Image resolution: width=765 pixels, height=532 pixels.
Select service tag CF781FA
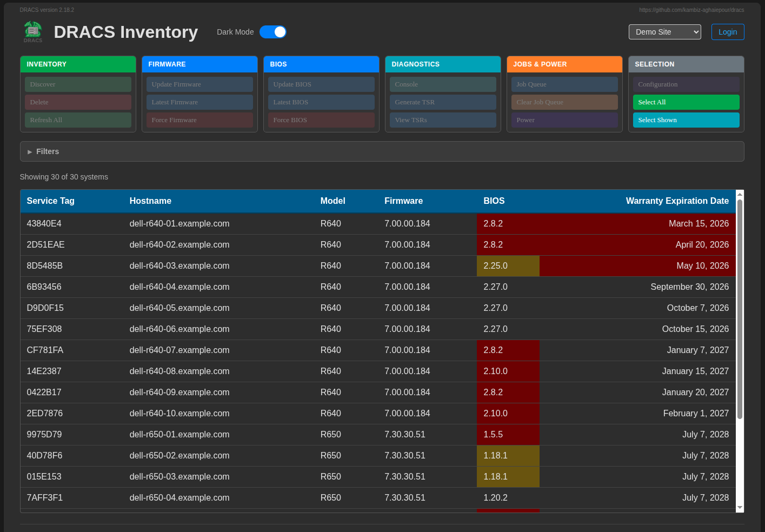(45, 350)
